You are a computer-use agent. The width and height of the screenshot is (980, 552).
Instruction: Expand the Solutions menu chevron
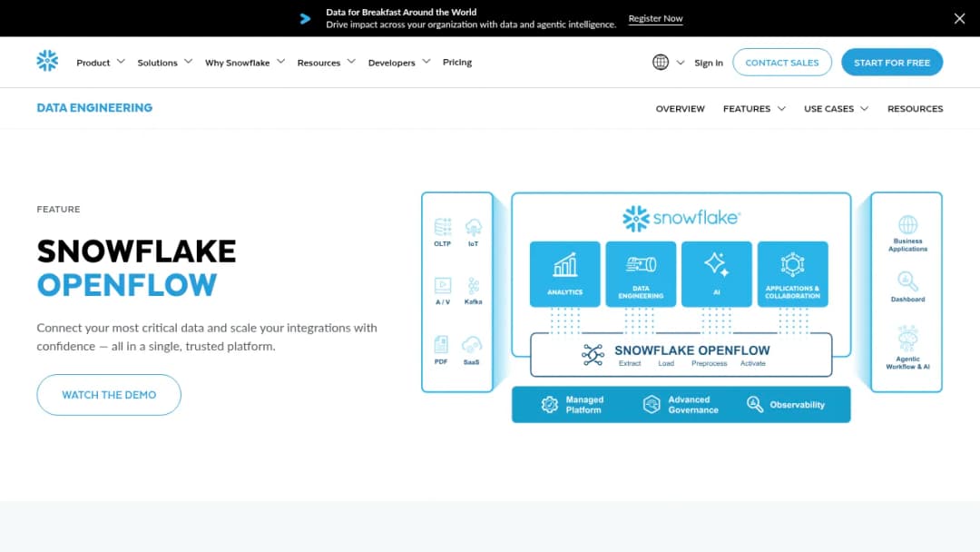pyautogui.click(x=188, y=61)
